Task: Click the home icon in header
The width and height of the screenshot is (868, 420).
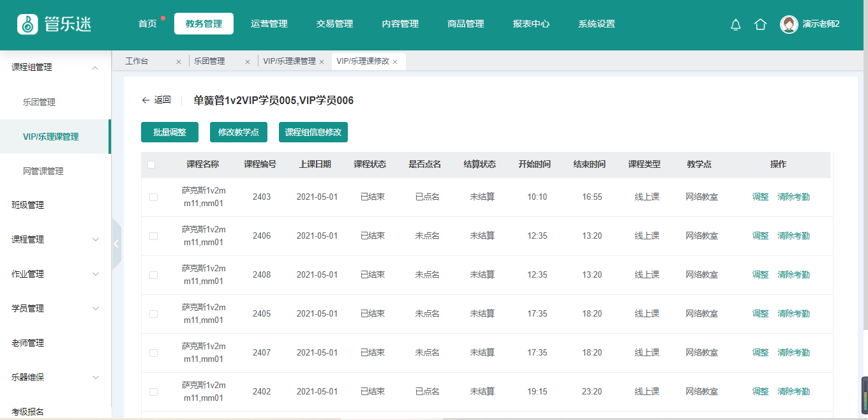Action: tap(760, 24)
